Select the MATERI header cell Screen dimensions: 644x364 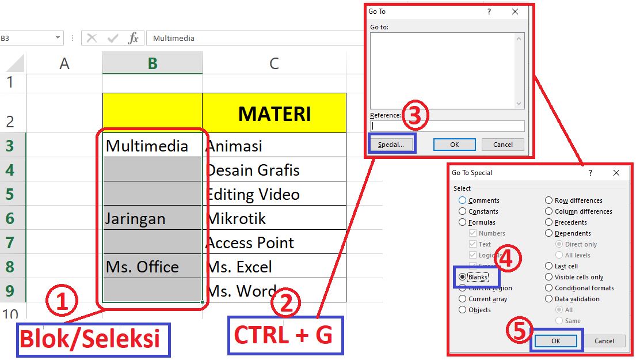click(x=275, y=113)
